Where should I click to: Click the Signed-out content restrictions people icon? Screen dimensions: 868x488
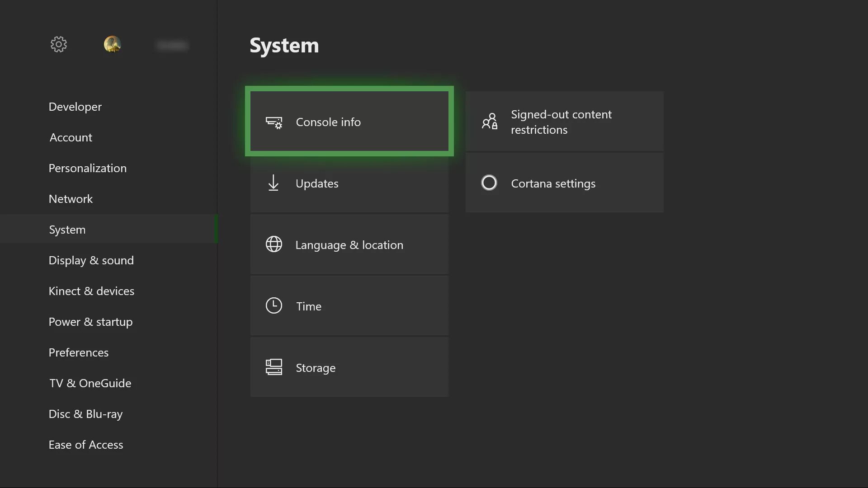coord(490,122)
